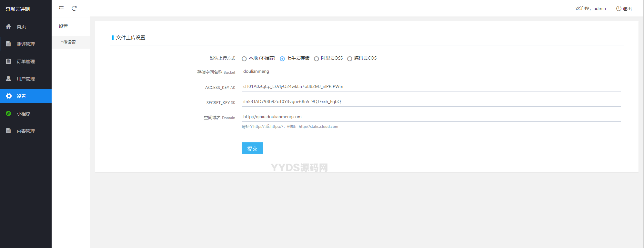Click the 用户管理 person icon

coord(8,79)
